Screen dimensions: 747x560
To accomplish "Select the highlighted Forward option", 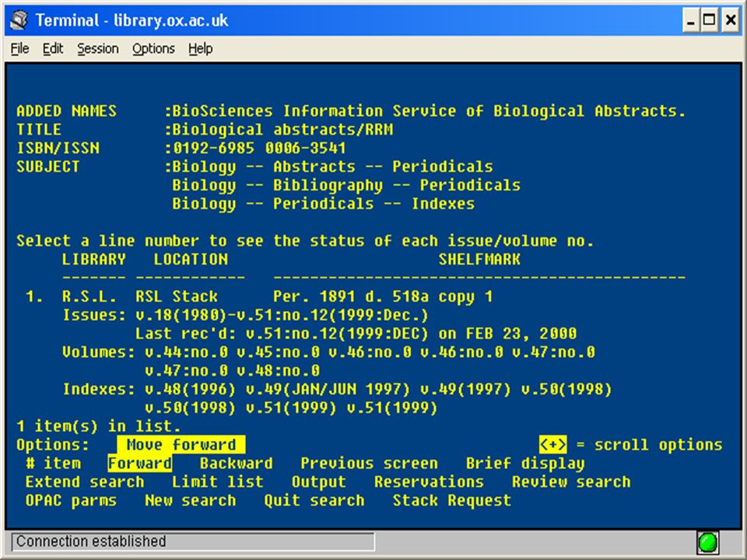I will click(139, 464).
